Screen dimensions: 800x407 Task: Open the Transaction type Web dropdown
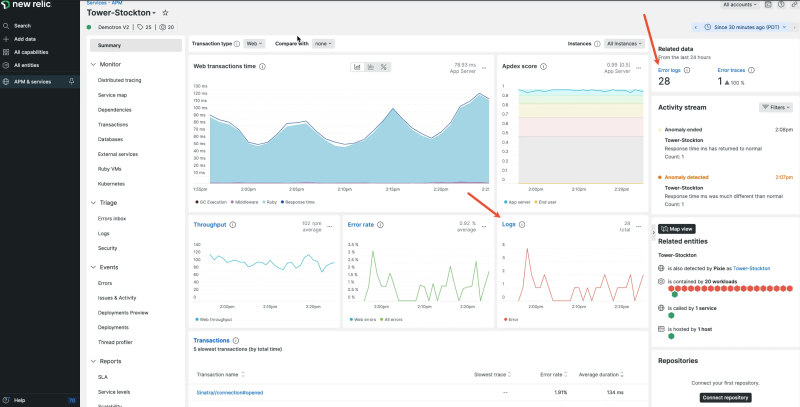click(254, 44)
